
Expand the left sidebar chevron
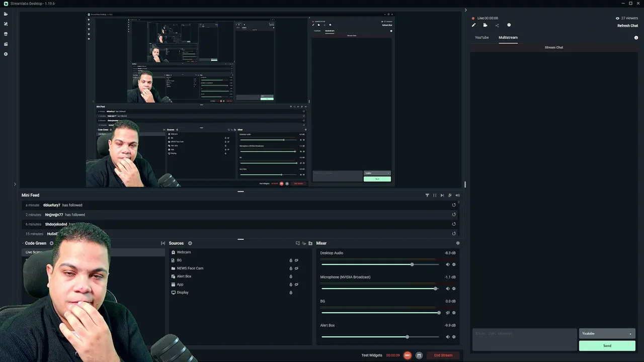point(15,185)
